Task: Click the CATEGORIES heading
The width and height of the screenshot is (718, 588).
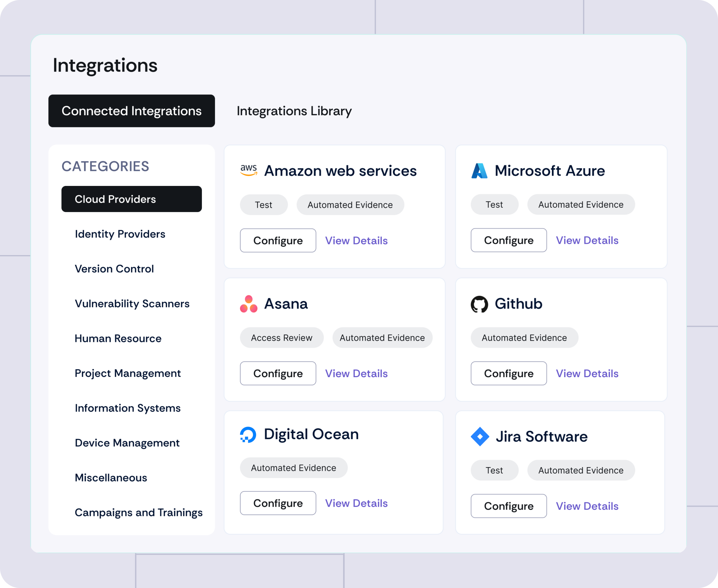Action: point(105,166)
